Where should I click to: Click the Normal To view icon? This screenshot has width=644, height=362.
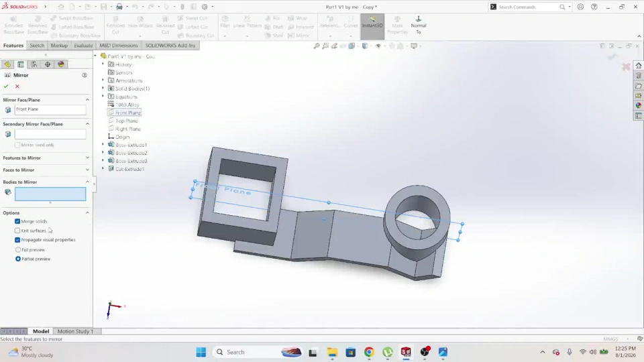(419, 25)
